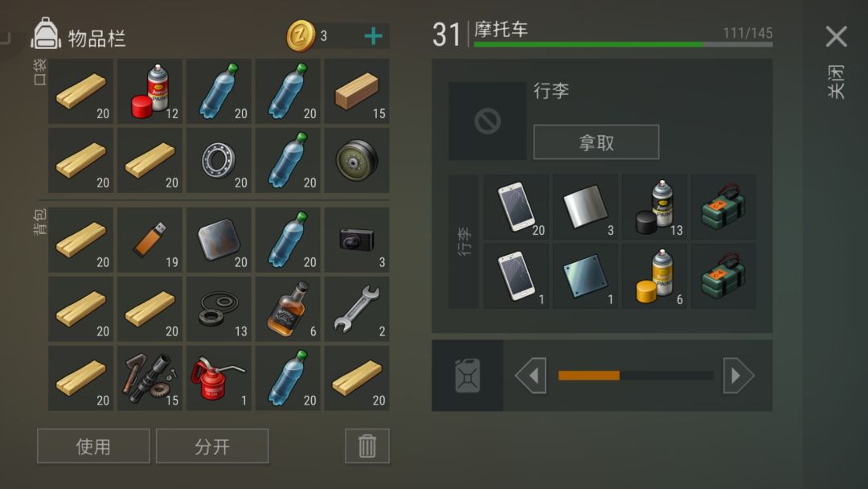
Task: Add coins with the plus icon
Action: 373,36
